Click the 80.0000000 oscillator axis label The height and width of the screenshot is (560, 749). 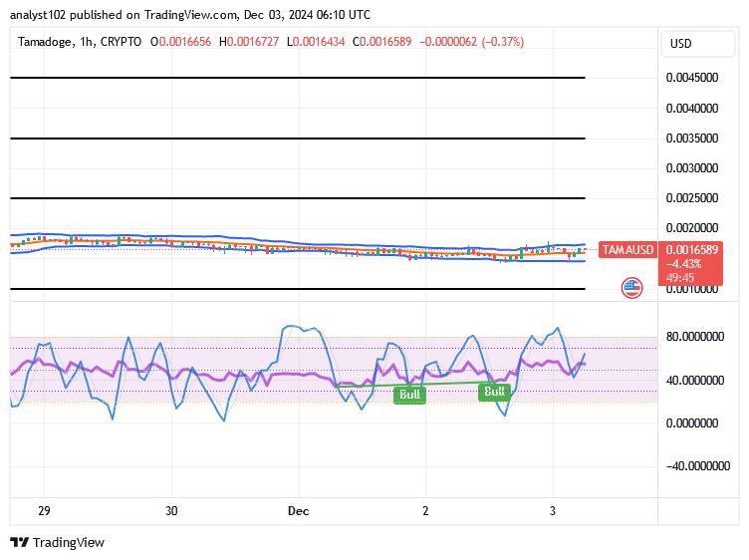pyautogui.click(x=695, y=337)
